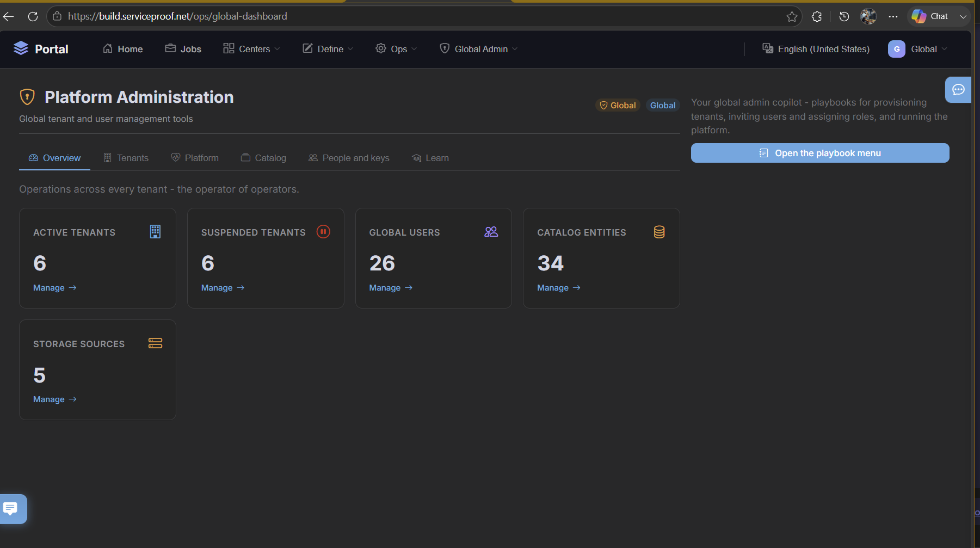This screenshot has height=548, width=980.
Task: Open the playbook menu button
Action: tap(820, 153)
